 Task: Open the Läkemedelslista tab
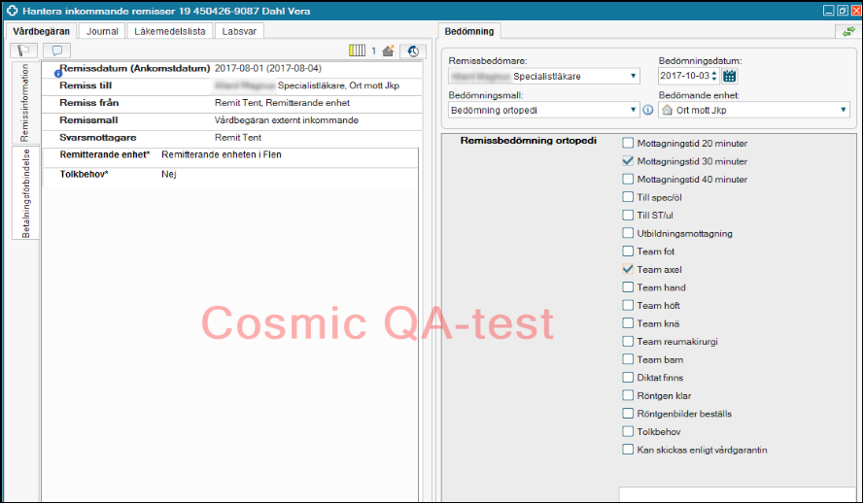(169, 31)
